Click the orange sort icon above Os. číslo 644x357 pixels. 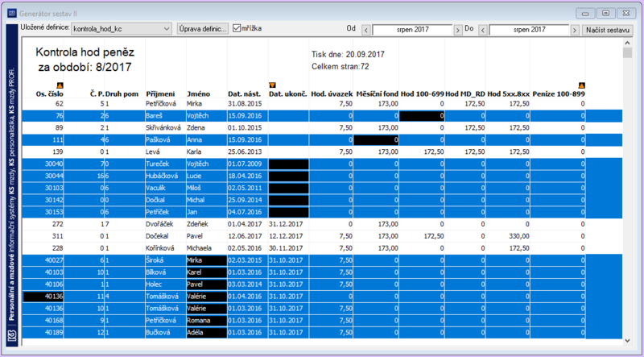click(x=60, y=85)
